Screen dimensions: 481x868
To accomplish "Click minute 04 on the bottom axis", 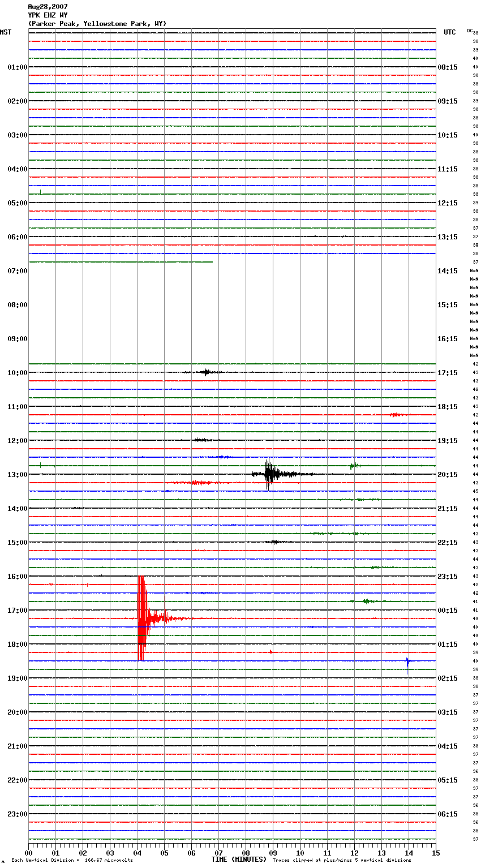I will click(137, 853).
